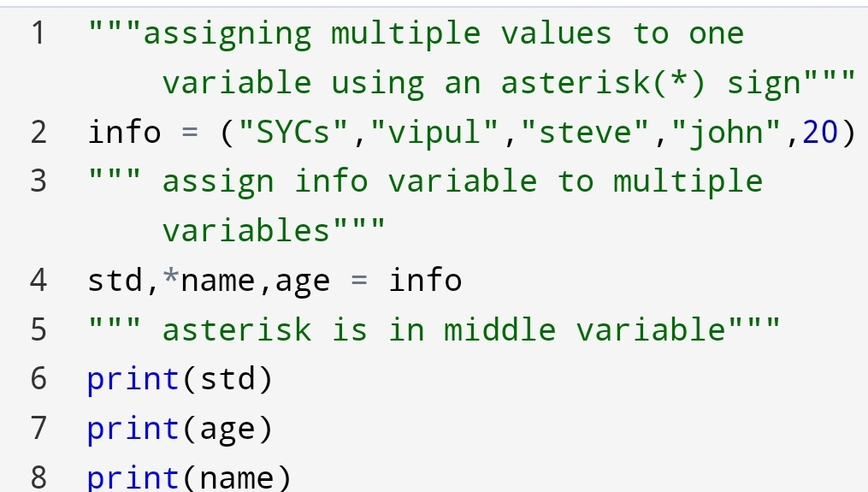
Task: Click line number 1 in the gutter
Action: [38, 34]
